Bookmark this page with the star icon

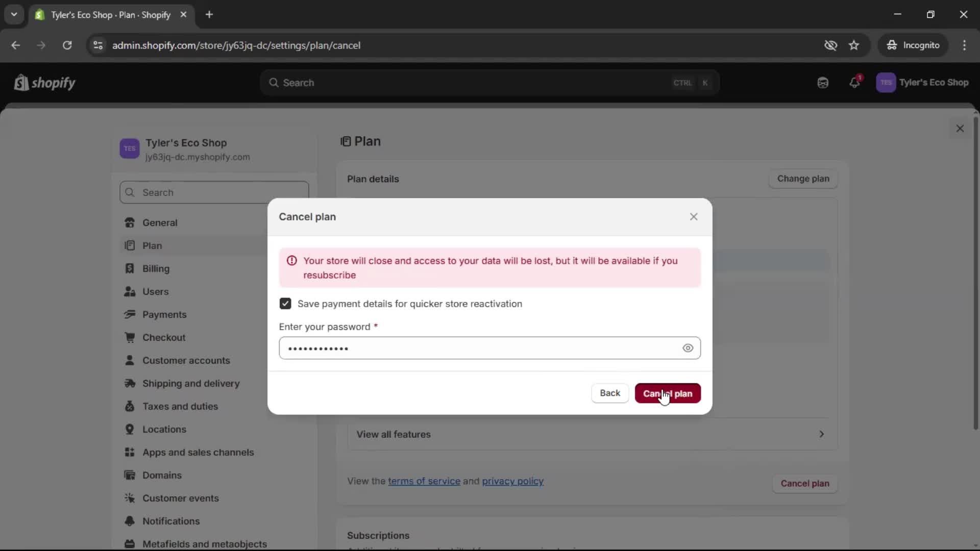pos(854,45)
